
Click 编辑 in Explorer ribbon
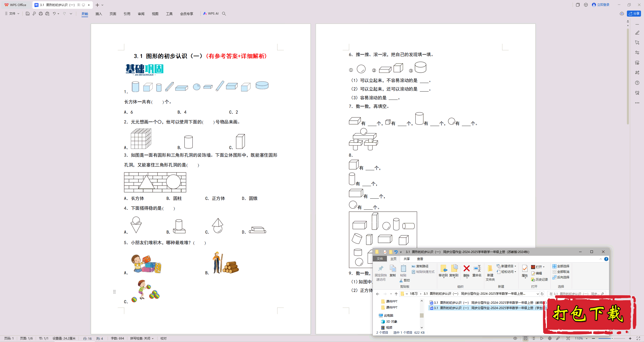point(537,273)
